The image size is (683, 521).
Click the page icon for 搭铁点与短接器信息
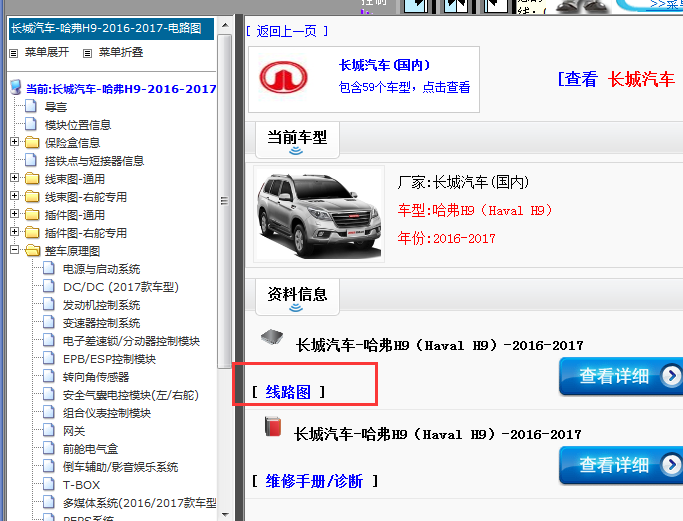[x=31, y=160]
